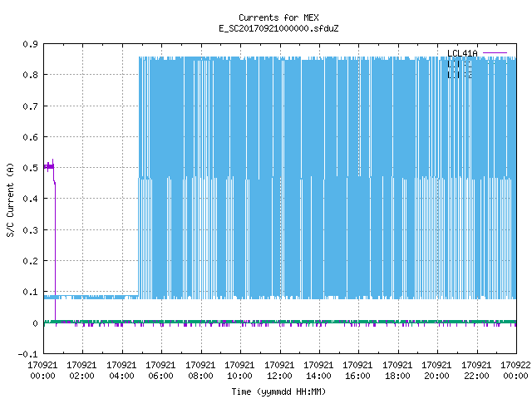Click the 10:00 x-axis time label
Viewport: 532px width, 399px height.
point(239,376)
